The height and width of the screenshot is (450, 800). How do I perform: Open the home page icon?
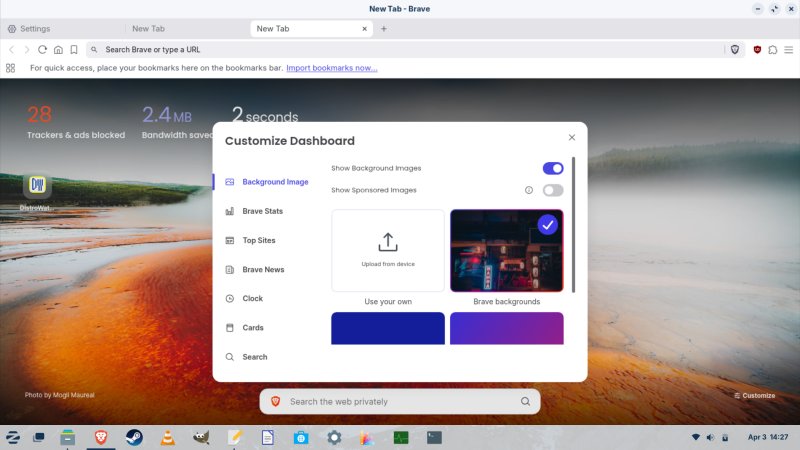58,49
